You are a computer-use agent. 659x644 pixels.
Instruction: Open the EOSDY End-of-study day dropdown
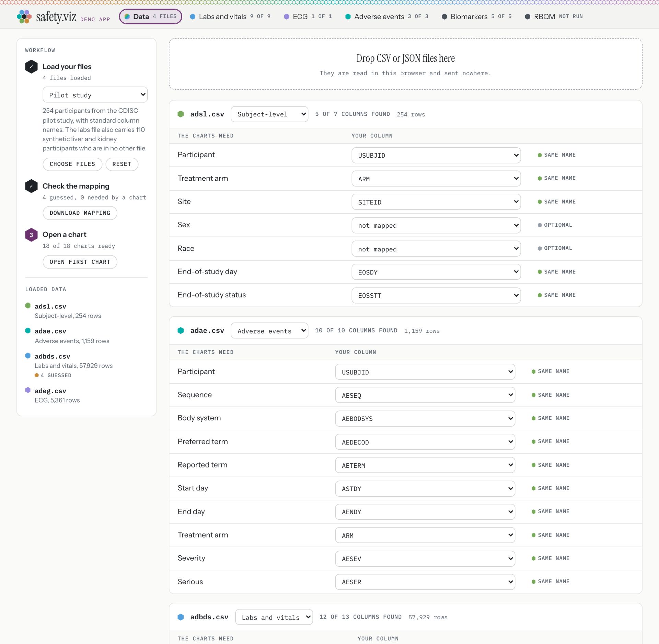(x=436, y=272)
